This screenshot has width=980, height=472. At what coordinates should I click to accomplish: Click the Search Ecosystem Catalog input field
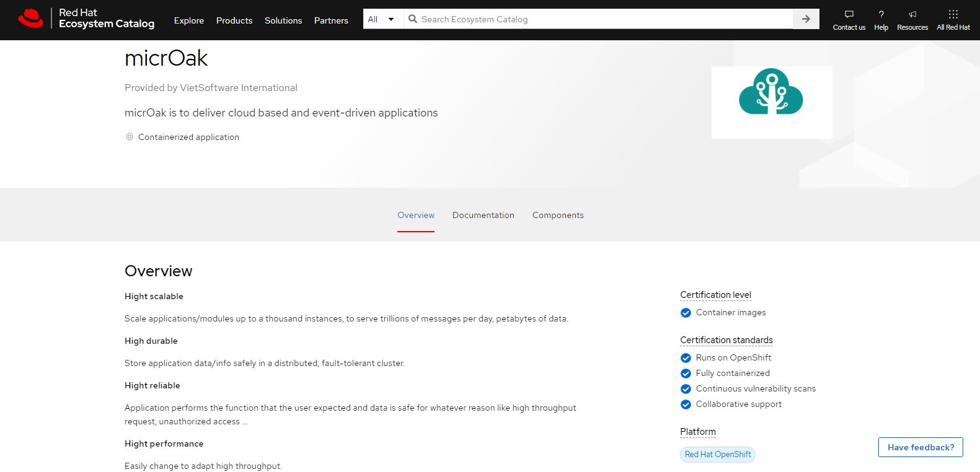[598, 19]
